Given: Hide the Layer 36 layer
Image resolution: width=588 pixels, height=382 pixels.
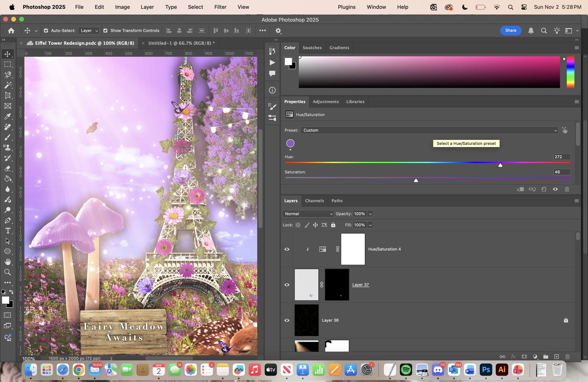Looking at the screenshot, I should (287, 320).
